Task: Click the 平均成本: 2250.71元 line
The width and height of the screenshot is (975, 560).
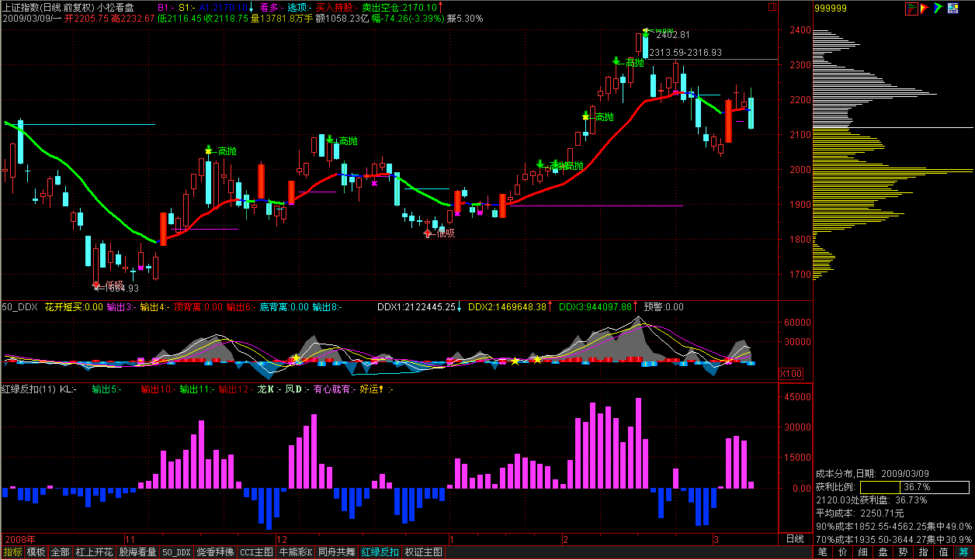Action: pos(859,513)
